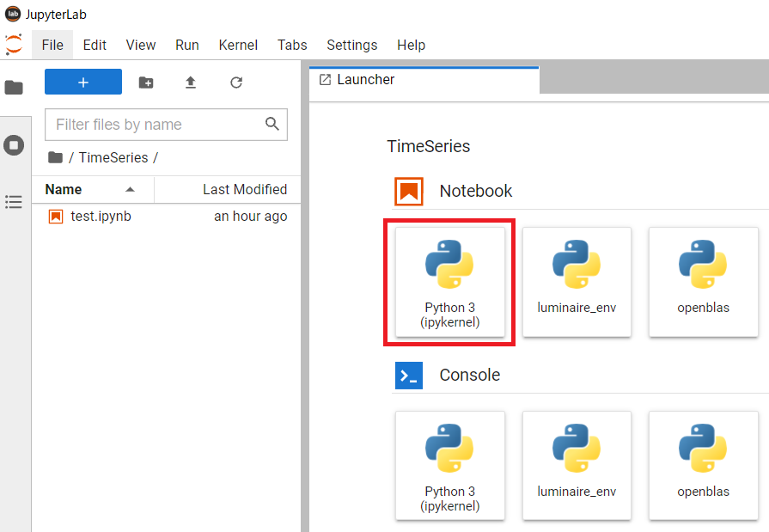Image resolution: width=769 pixels, height=532 pixels.
Task: Launch openblas notebook kernel
Action: click(x=703, y=282)
